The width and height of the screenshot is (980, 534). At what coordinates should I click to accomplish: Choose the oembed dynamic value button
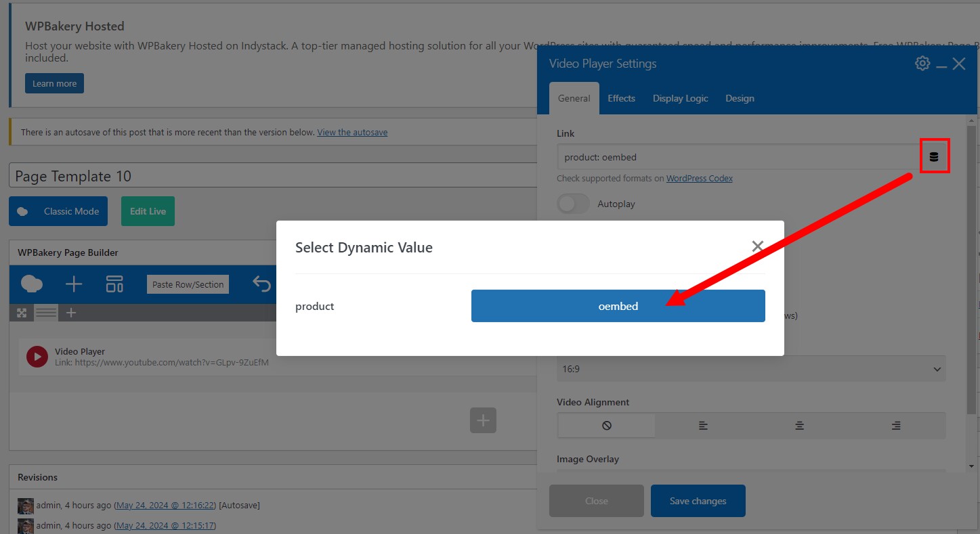[x=618, y=306]
